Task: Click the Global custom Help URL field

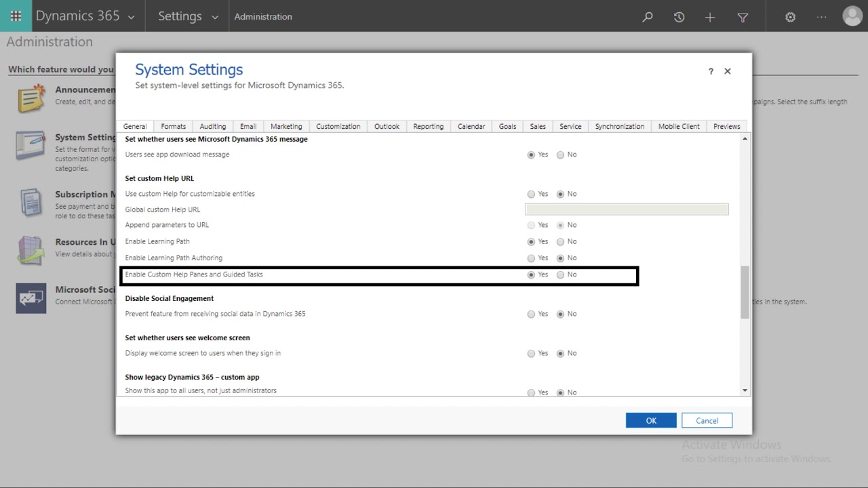Action: point(627,209)
